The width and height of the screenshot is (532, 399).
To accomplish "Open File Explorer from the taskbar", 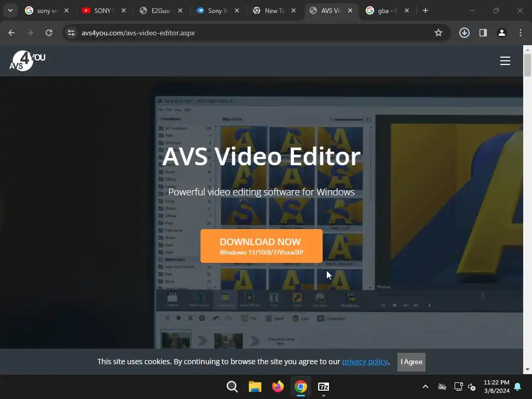I will click(255, 387).
